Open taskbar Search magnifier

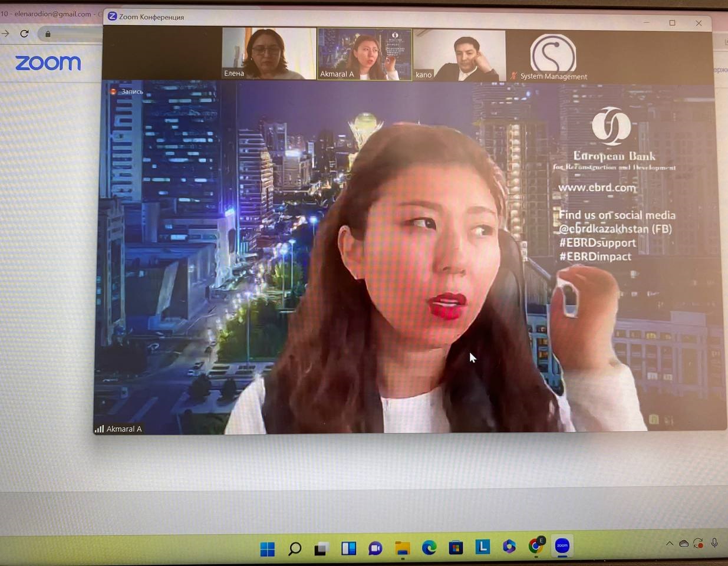click(x=295, y=549)
